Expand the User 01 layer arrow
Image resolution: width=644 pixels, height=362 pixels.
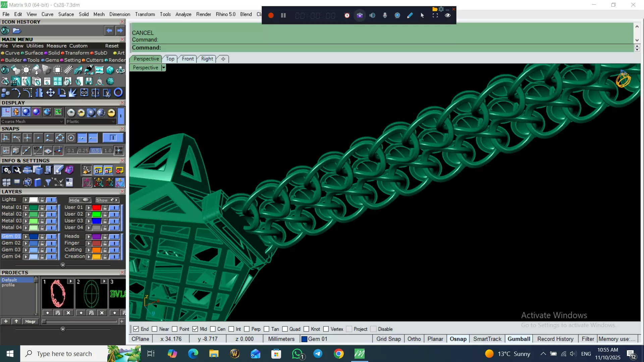(89, 207)
